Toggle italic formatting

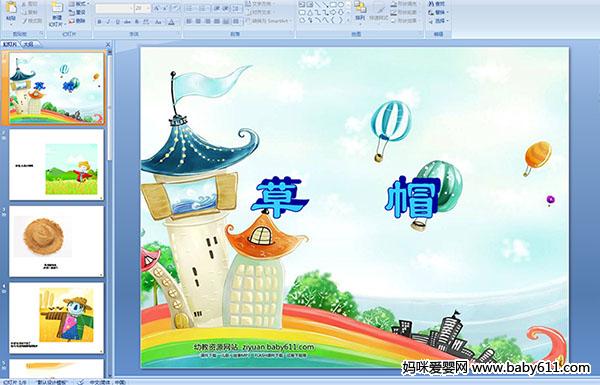point(108,22)
